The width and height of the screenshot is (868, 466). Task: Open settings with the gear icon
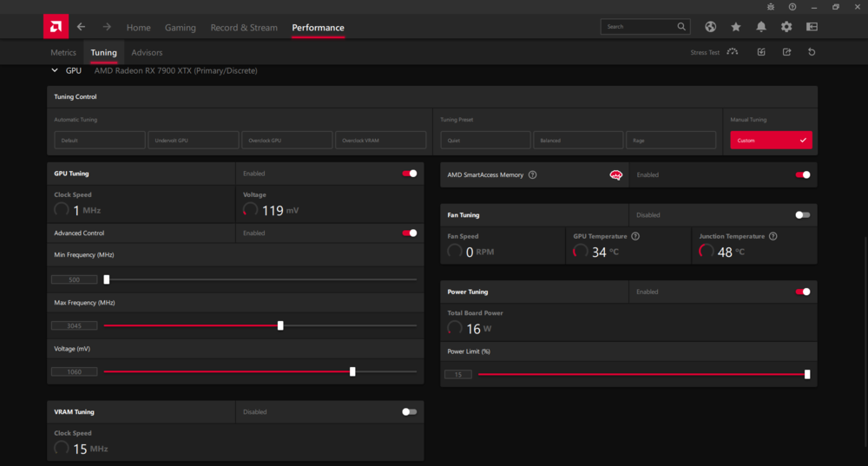click(786, 27)
